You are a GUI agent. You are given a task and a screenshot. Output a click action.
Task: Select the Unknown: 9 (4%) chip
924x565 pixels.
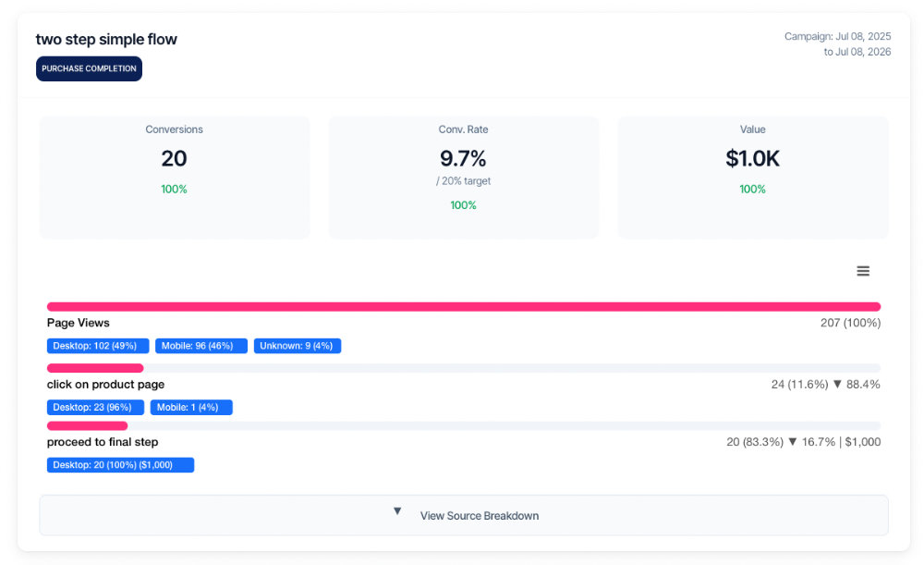tap(298, 346)
